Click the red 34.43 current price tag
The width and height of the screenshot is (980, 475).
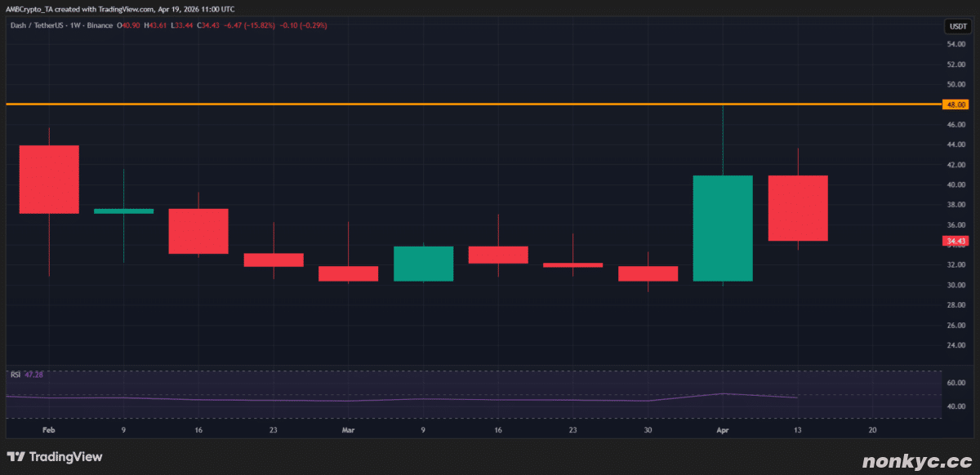[955, 241]
